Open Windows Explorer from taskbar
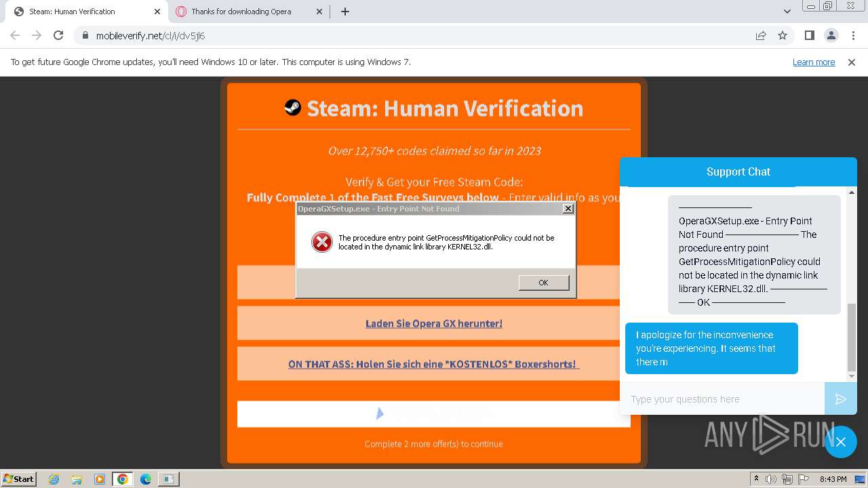Image resolution: width=868 pixels, height=488 pixels. (77, 479)
